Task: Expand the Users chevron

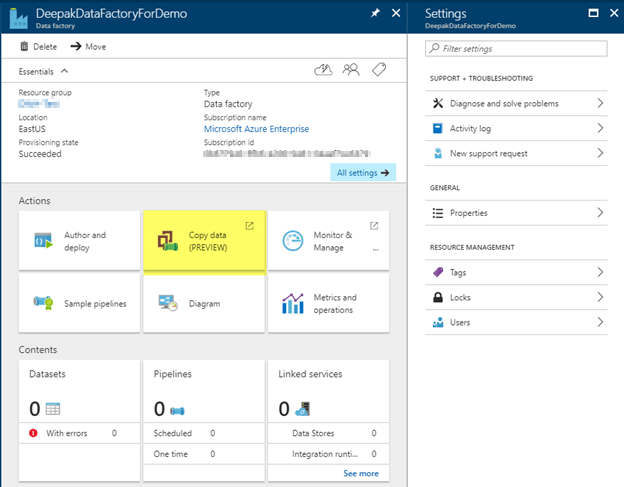Action: pyautogui.click(x=600, y=322)
